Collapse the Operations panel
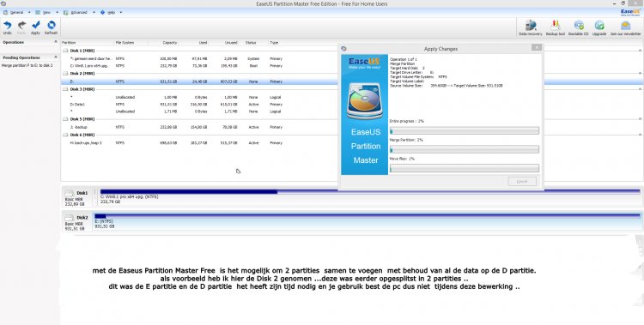This screenshot has height=325, width=644. coord(56,42)
